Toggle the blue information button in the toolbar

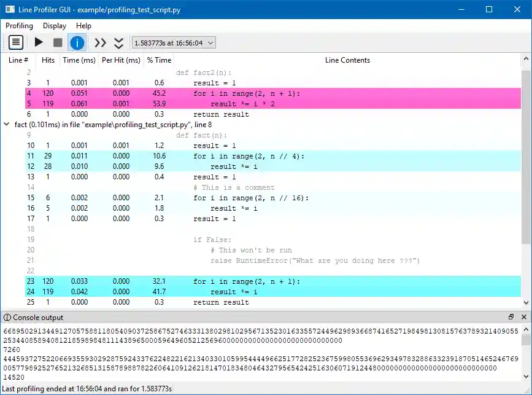coord(77,42)
